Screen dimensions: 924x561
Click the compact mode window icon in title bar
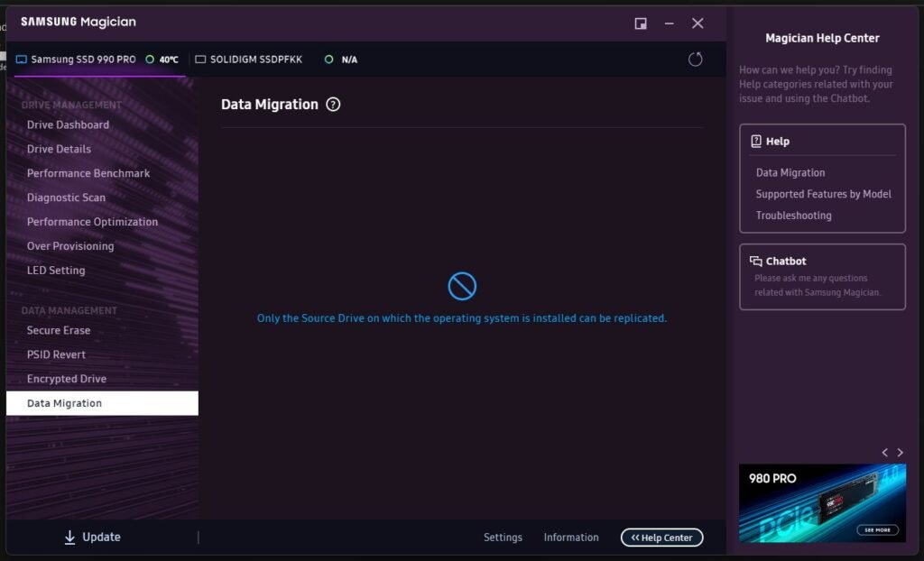pos(641,23)
